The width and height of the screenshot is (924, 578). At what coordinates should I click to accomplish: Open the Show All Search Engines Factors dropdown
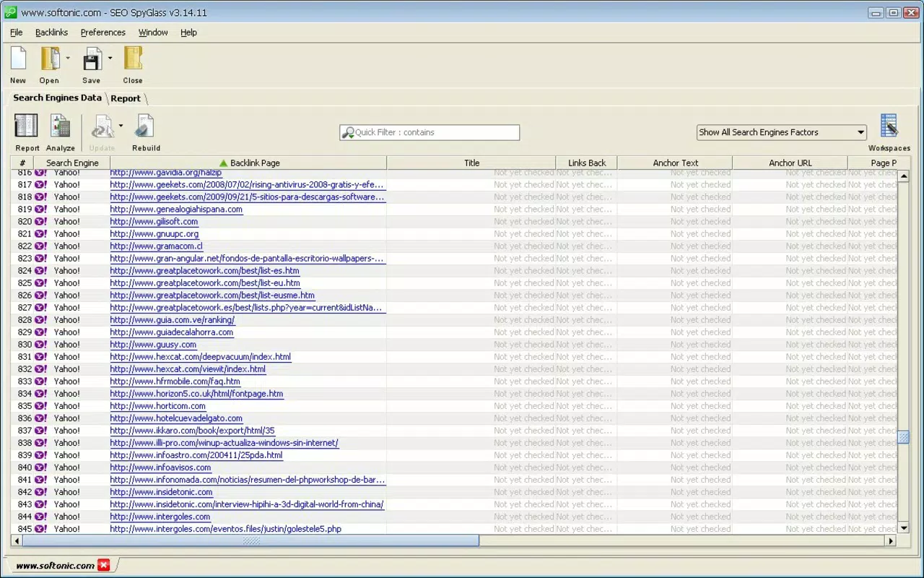(782, 132)
